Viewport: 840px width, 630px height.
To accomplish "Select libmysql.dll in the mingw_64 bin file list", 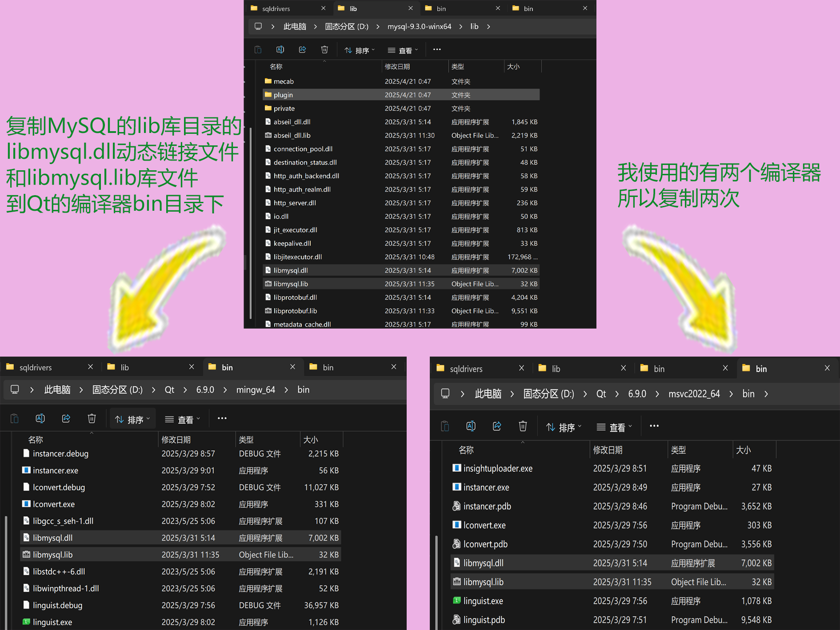I will point(53,538).
